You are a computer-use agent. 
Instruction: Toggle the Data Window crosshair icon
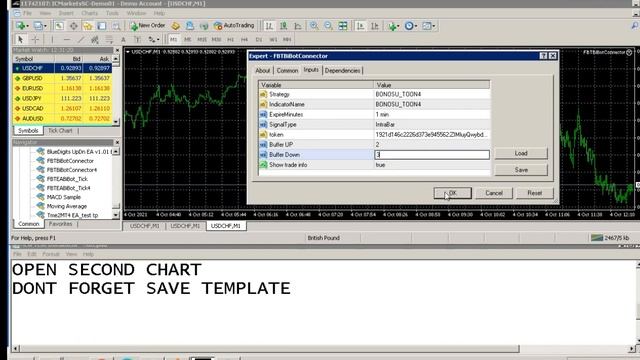[x=73, y=26]
